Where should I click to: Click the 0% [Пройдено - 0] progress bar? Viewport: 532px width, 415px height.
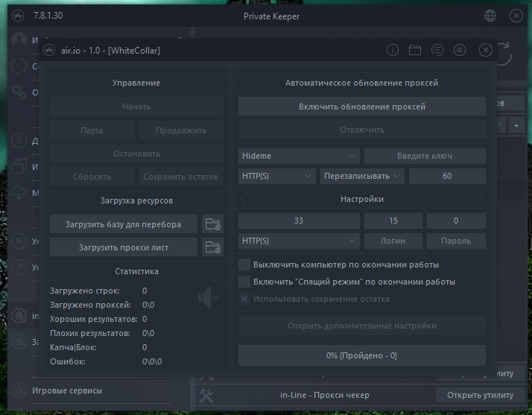362,355
